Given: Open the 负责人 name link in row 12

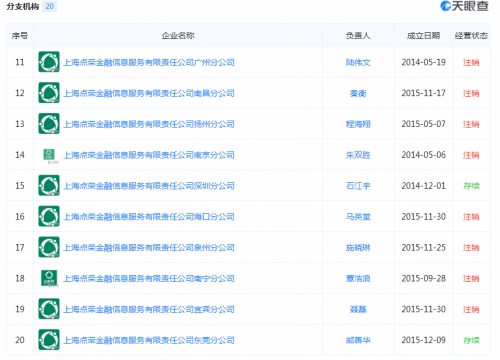Looking at the screenshot, I should point(358,93).
